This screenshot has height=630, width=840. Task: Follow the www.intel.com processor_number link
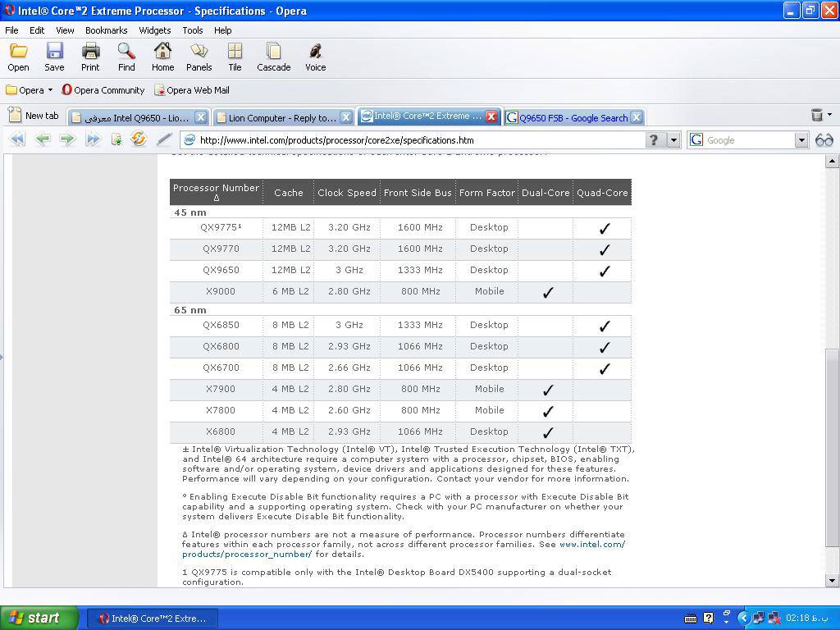591,545
